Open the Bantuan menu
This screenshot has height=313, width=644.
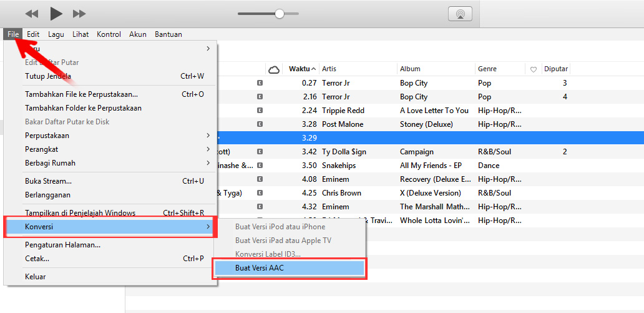[x=168, y=34]
